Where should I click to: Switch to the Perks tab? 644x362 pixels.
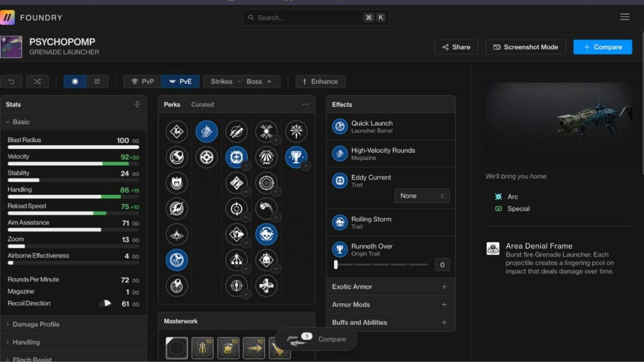click(x=172, y=104)
